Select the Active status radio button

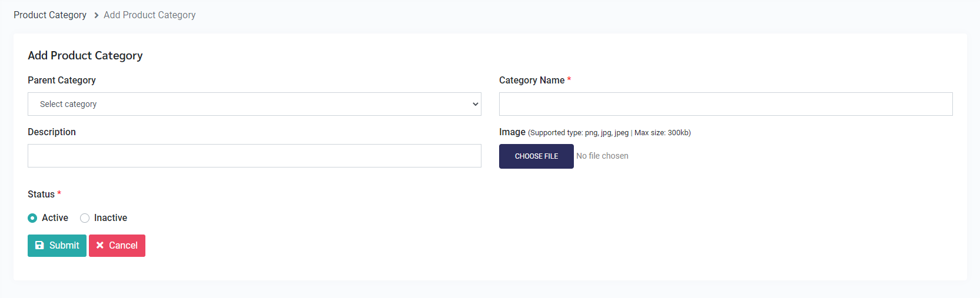tap(32, 218)
